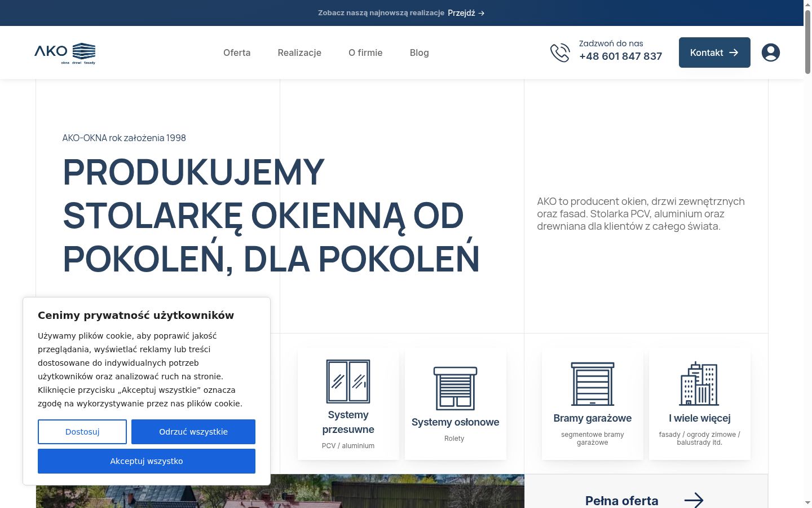The width and height of the screenshot is (812, 508).
Task: Accept cookies with Akceptuj wszystko
Action: click(x=147, y=461)
